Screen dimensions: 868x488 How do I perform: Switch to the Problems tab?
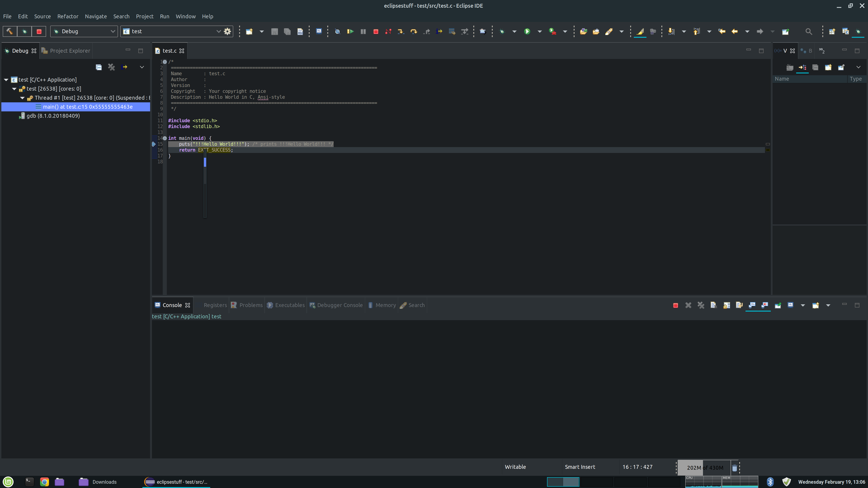click(247, 305)
